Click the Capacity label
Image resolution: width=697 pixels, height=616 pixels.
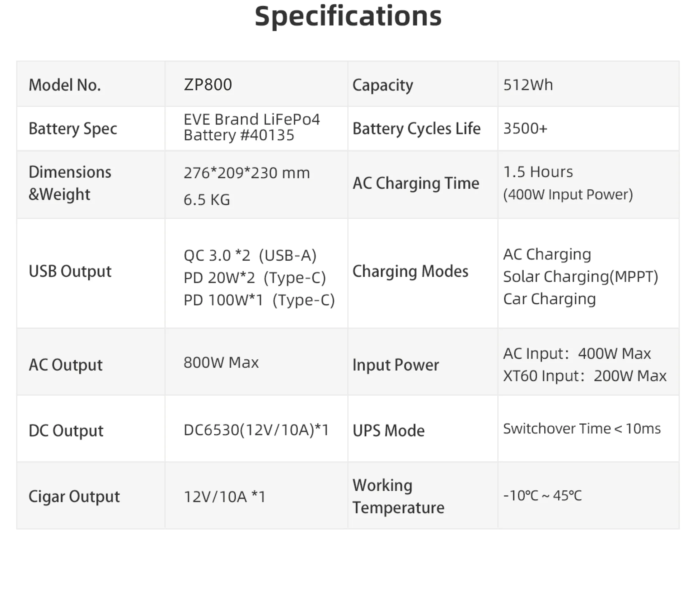pos(383,85)
